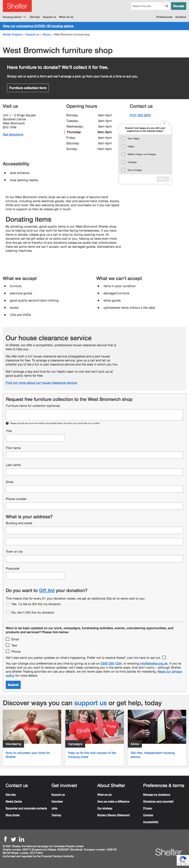189x868 pixels.
Task: Click the Get directions link
Action: 13,134
